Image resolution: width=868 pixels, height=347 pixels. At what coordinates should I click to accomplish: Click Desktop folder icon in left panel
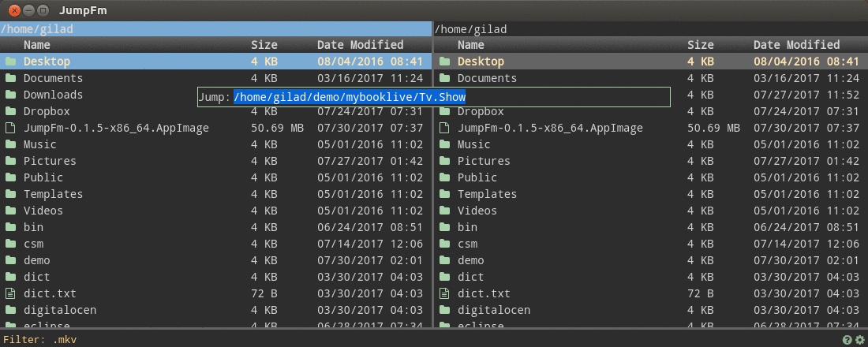(10, 62)
